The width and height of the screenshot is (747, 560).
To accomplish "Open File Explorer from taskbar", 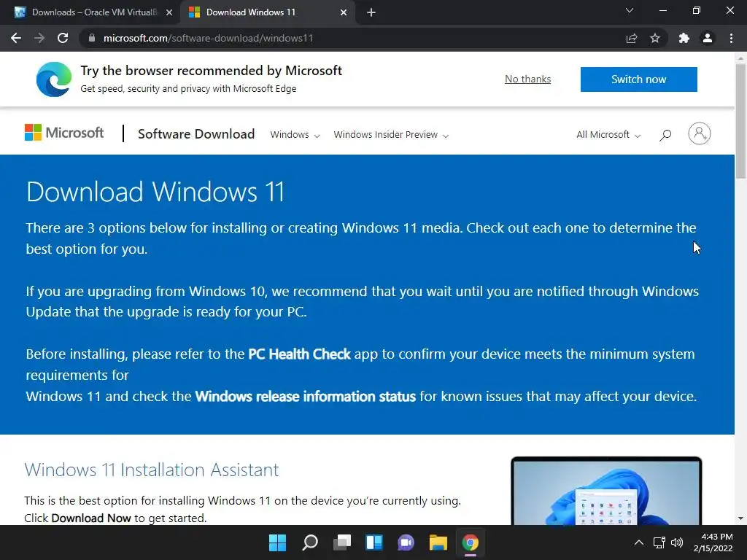I will point(438,542).
